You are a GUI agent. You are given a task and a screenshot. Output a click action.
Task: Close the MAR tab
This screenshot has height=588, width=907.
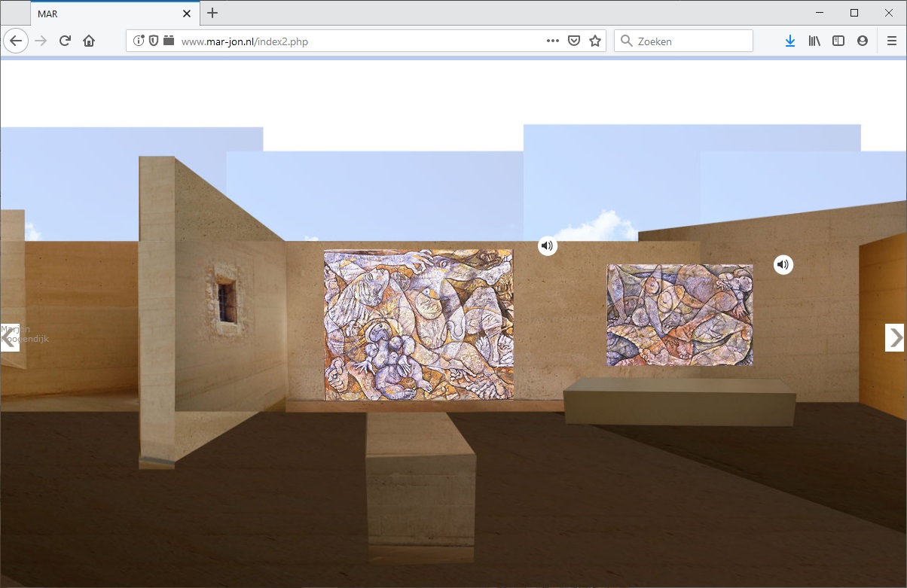click(188, 14)
